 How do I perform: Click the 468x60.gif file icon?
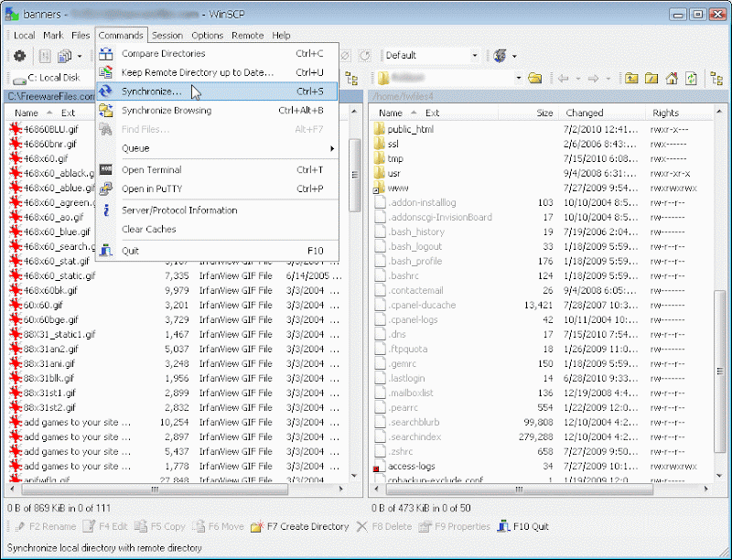(x=16, y=158)
